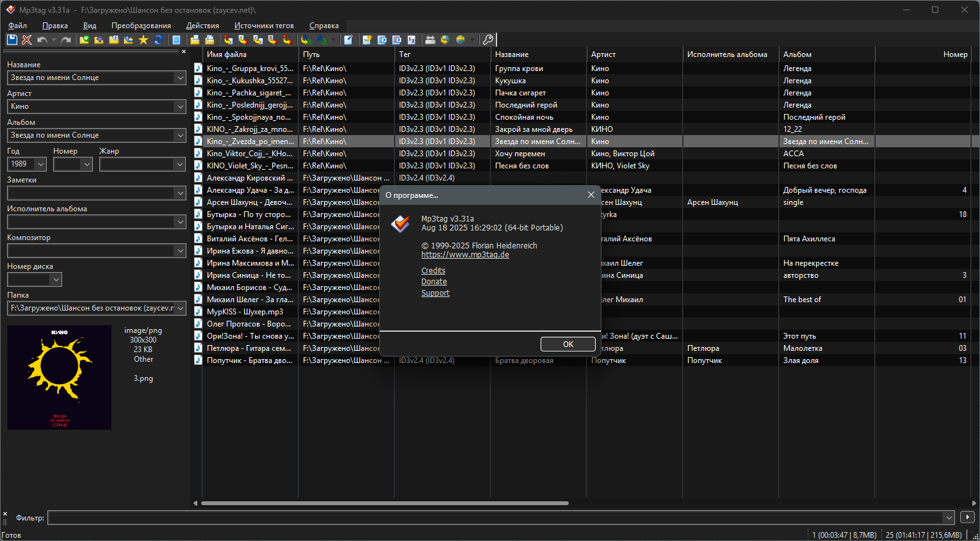Open the Правка menu
This screenshot has height=541, width=980.
55,26
